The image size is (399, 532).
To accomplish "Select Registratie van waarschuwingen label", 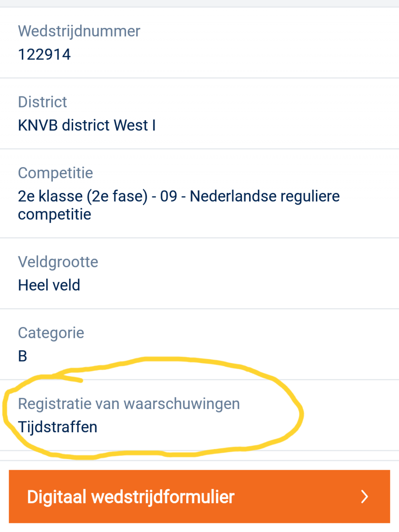I will click(129, 404).
